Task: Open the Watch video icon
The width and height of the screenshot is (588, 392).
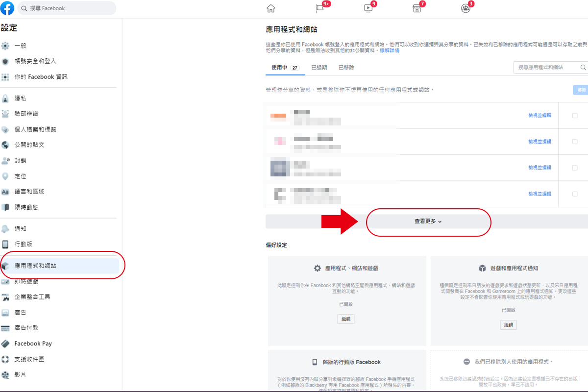Action: (x=368, y=8)
